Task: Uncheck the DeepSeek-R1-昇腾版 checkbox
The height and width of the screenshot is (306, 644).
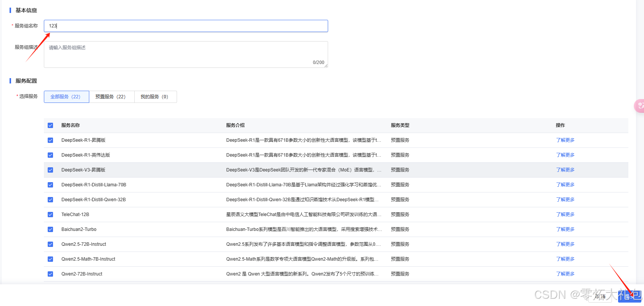Action: pos(50,140)
